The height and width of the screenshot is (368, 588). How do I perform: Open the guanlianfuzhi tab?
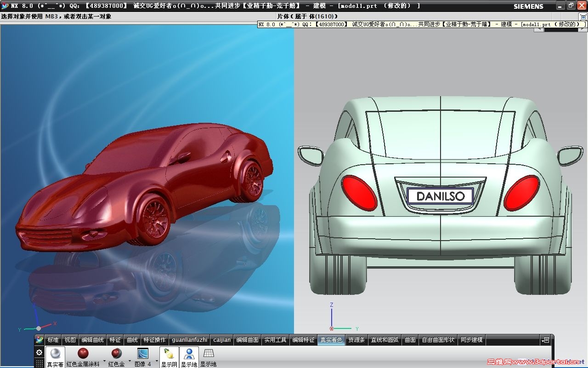point(189,340)
